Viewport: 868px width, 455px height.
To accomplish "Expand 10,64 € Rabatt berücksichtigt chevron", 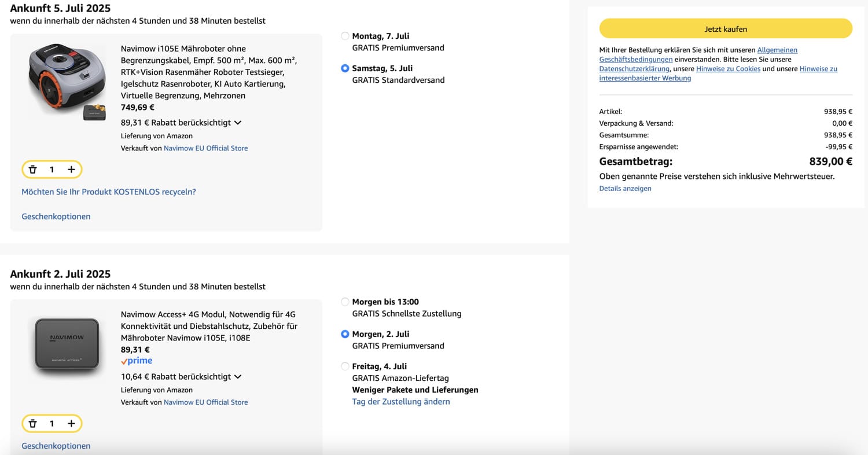I will pos(237,377).
